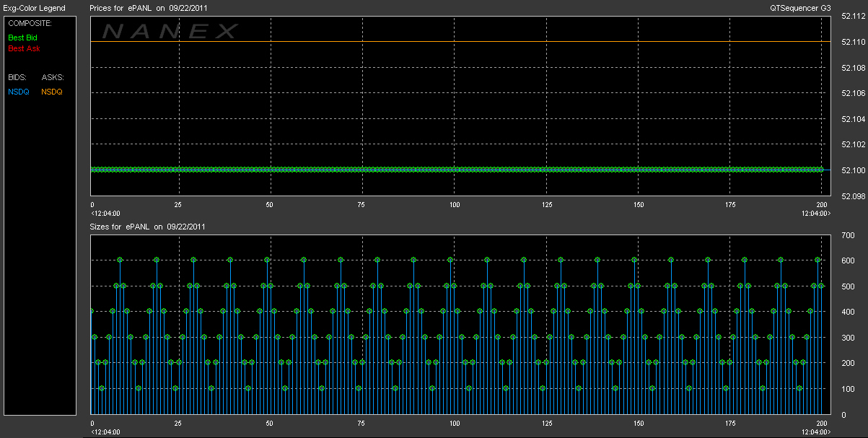
Task: Select the BIDS: column heading
Action: coord(17,76)
